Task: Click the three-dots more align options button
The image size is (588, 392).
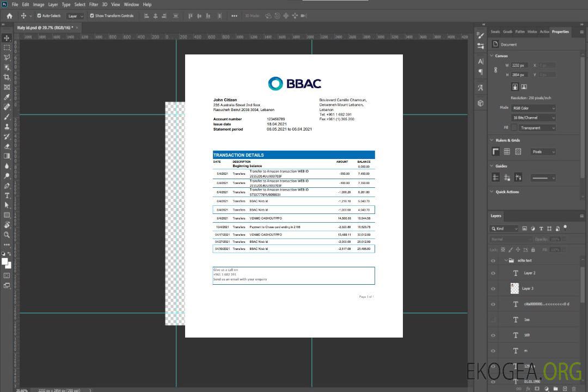Action: click(x=234, y=16)
